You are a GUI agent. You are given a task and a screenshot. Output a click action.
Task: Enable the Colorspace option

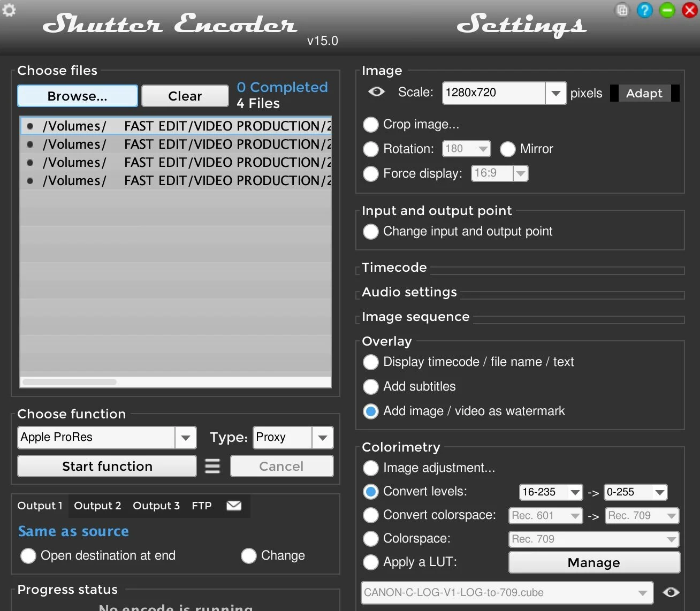pyautogui.click(x=371, y=539)
